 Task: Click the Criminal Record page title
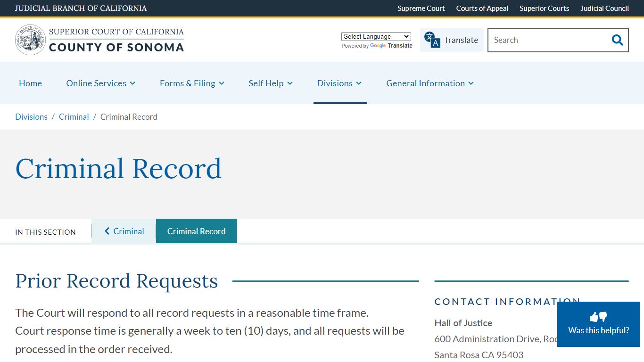[118, 169]
